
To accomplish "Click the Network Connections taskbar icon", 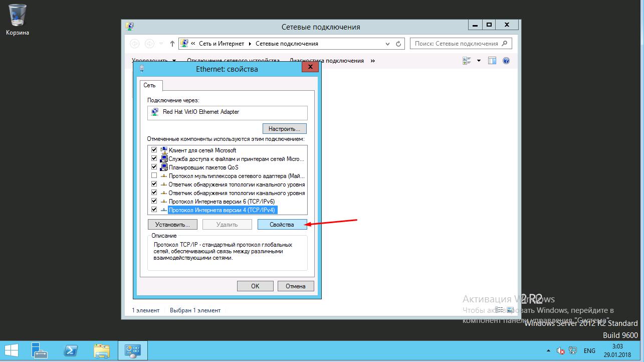I will [x=133, y=351].
